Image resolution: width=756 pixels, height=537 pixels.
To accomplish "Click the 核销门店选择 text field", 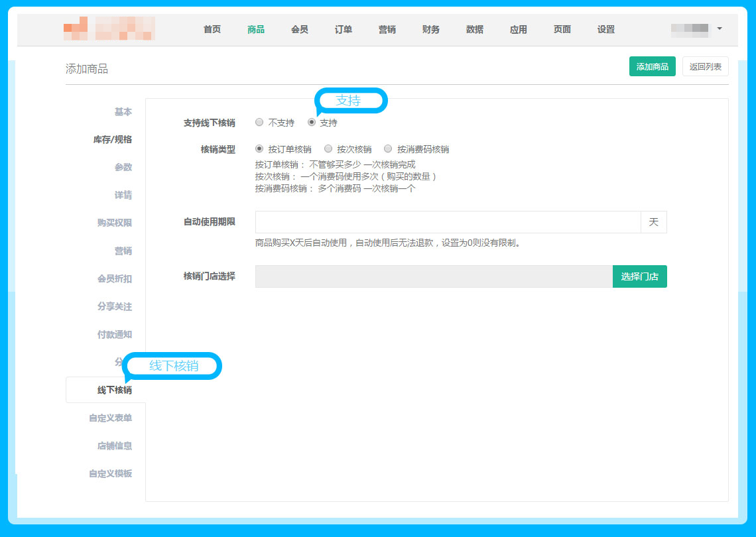I will click(434, 276).
